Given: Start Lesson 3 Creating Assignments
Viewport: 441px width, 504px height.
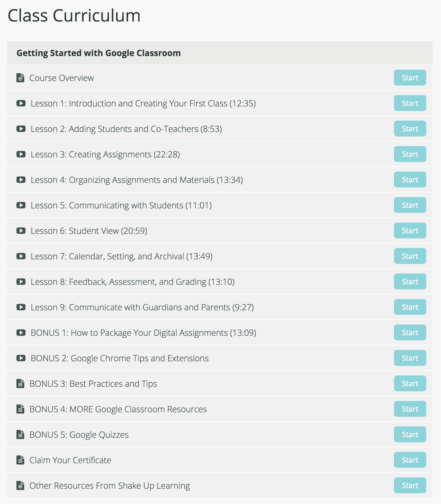Looking at the screenshot, I should [x=410, y=154].
